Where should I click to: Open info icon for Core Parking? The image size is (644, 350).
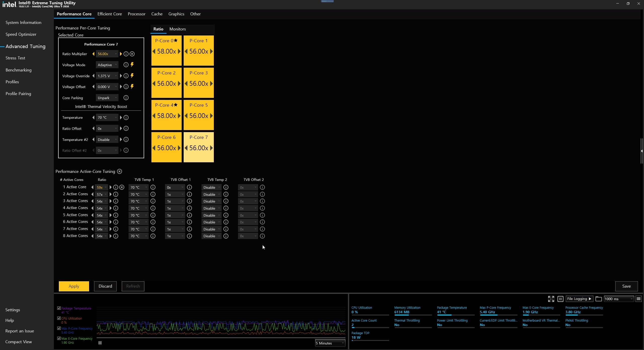point(126,98)
